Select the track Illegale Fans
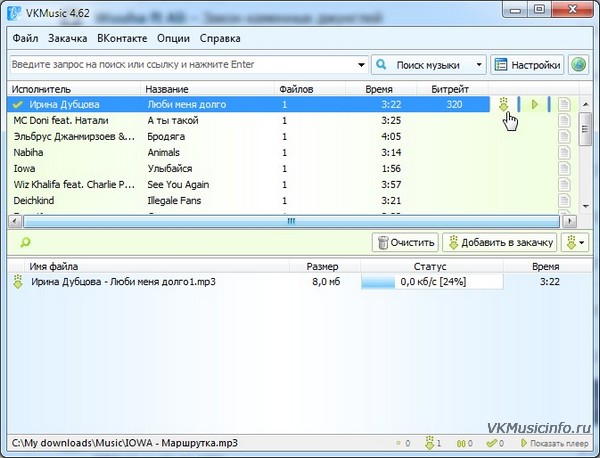This screenshot has width=600, height=458. [x=174, y=200]
